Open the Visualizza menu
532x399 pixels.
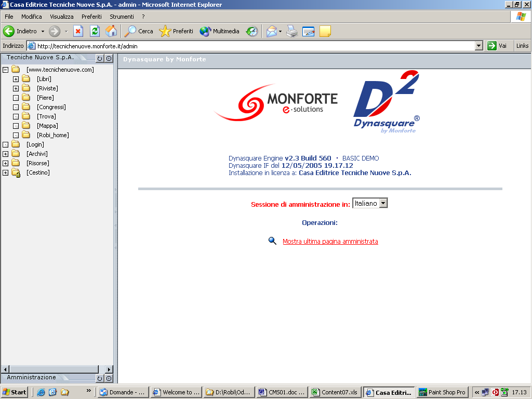coord(62,17)
